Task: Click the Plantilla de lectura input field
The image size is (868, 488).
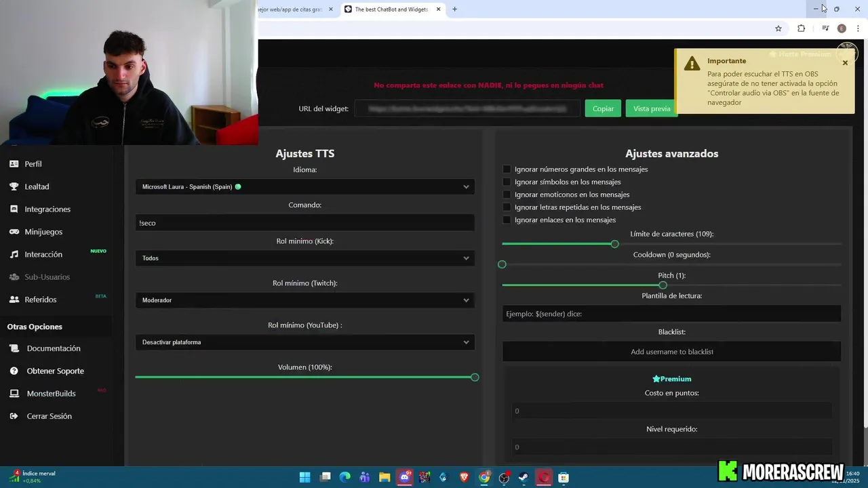Action: (672, 314)
